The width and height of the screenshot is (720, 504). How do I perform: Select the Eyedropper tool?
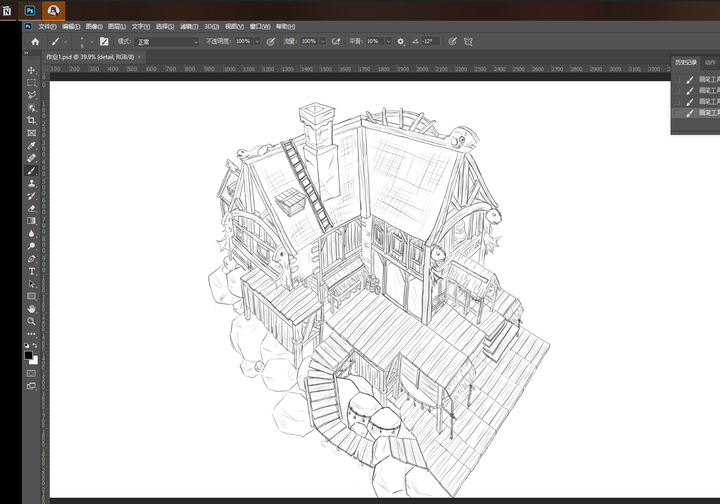click(x=32, y=146)
